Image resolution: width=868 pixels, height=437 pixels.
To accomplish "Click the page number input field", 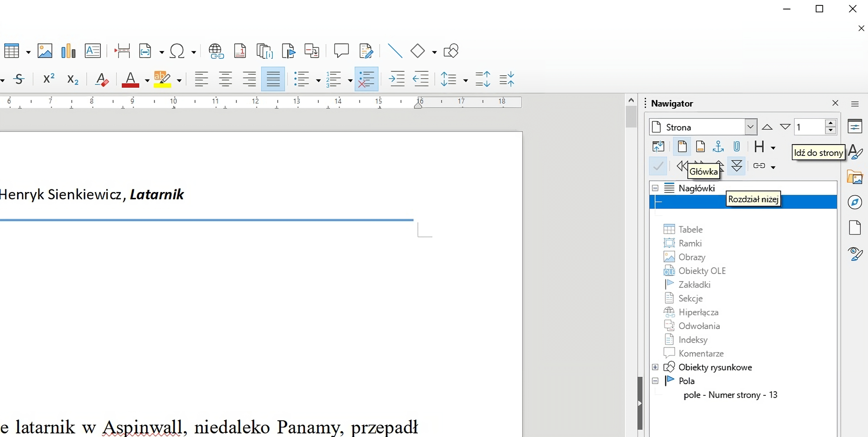I will tap(810, 127).
